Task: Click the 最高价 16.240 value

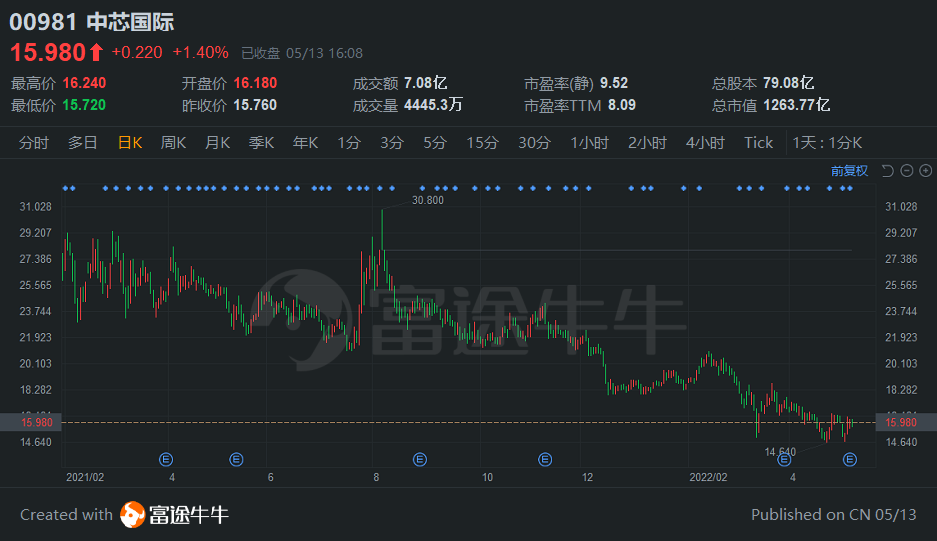Action: point(84,83)
